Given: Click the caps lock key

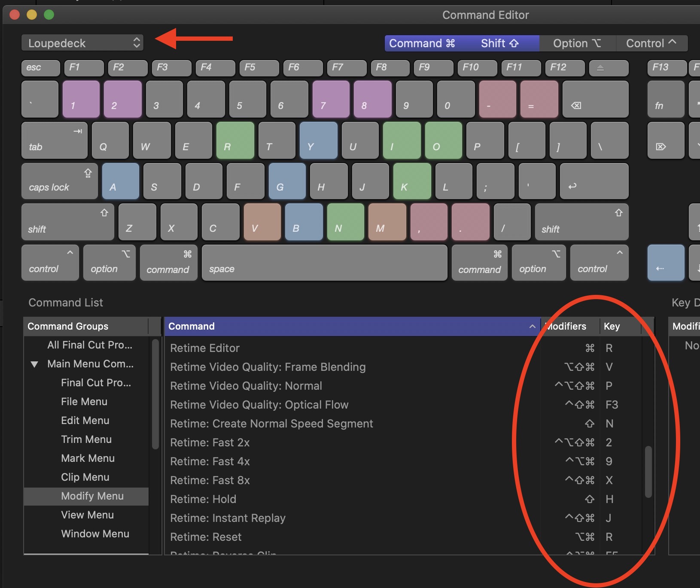Looking at the screenshot, I should 59,181.
